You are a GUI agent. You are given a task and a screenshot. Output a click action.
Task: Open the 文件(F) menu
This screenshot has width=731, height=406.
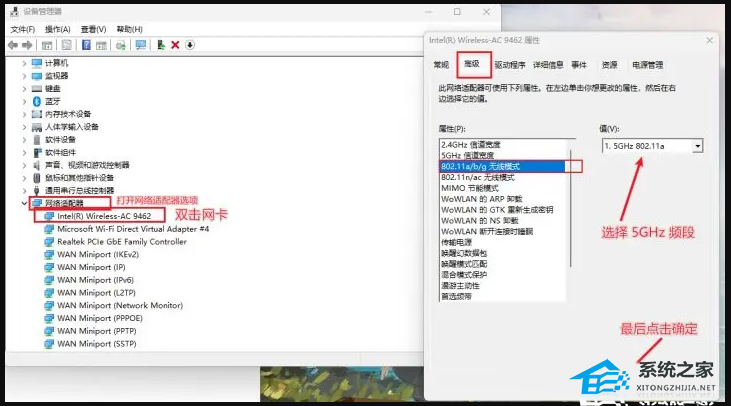click(23, 29)
